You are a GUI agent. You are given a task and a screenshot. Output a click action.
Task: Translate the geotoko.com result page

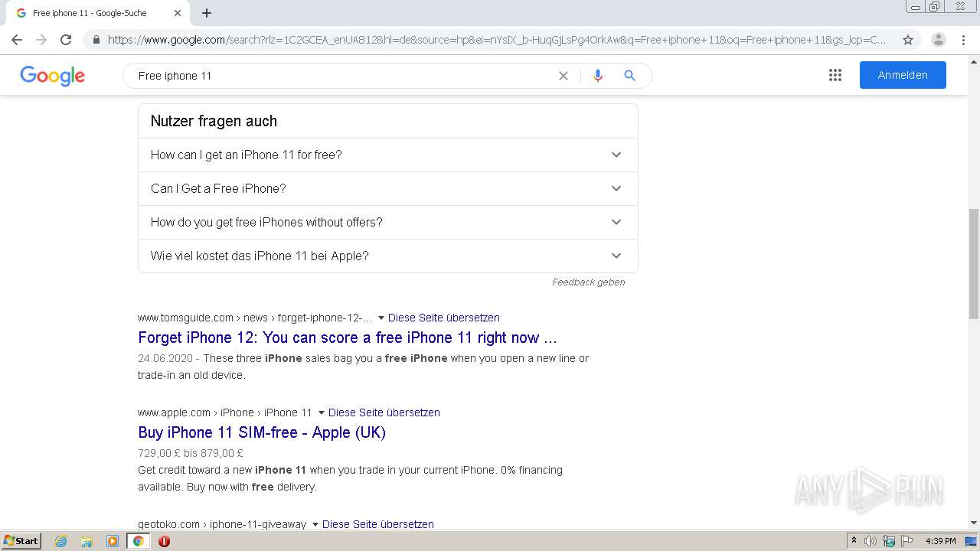[377, 524]
